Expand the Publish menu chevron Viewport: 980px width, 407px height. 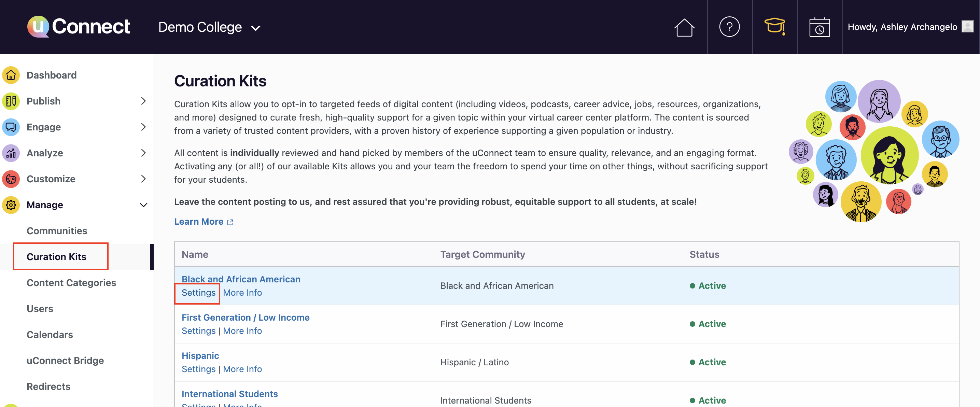(143, 101)
